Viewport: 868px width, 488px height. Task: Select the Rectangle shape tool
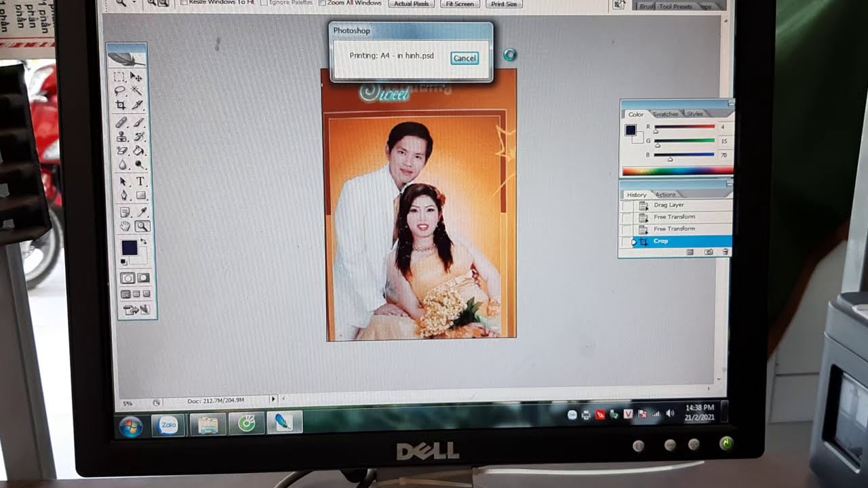[141, 195]
